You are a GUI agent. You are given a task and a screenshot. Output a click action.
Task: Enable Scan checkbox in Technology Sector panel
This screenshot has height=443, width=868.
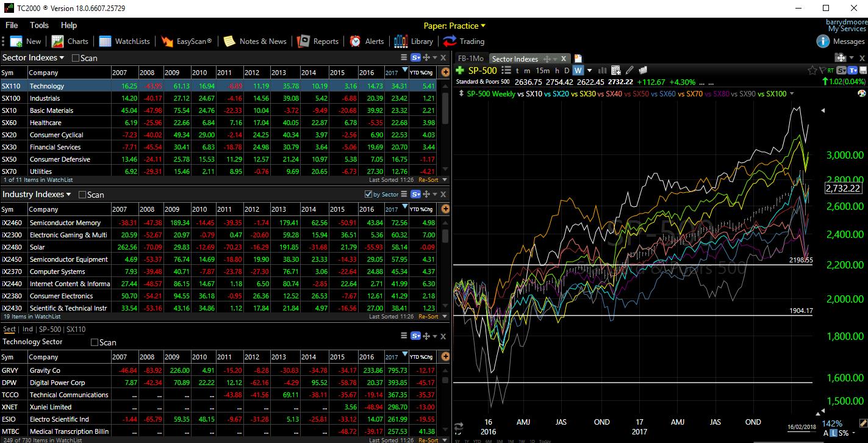point(95,342)
